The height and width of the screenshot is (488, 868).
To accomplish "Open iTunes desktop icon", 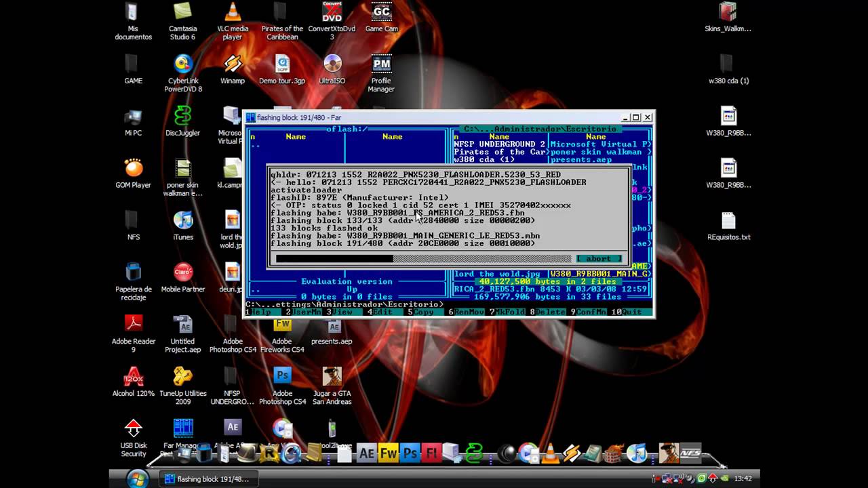I will point(183,226).
